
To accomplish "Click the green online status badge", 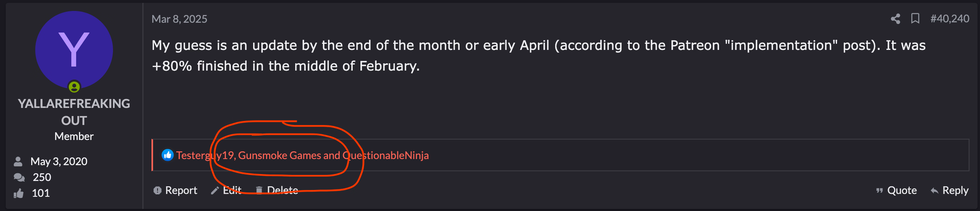I will [74, 86].
